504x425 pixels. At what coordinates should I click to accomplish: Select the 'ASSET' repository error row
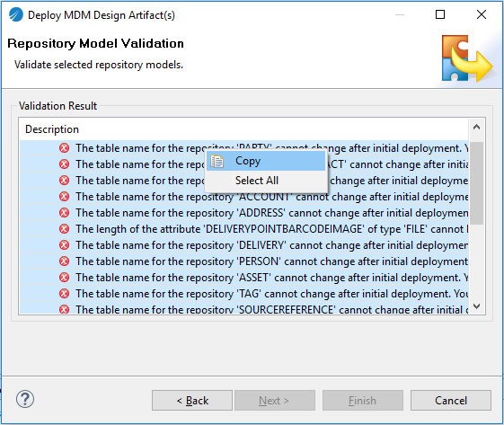[244, 277]
